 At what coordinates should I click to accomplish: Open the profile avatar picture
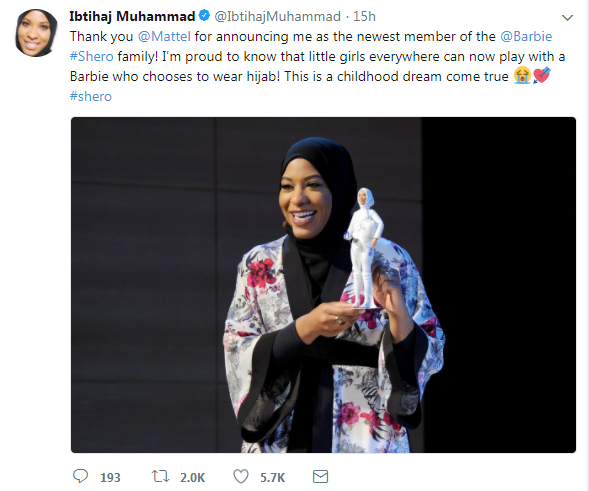(x=36, y=33)
